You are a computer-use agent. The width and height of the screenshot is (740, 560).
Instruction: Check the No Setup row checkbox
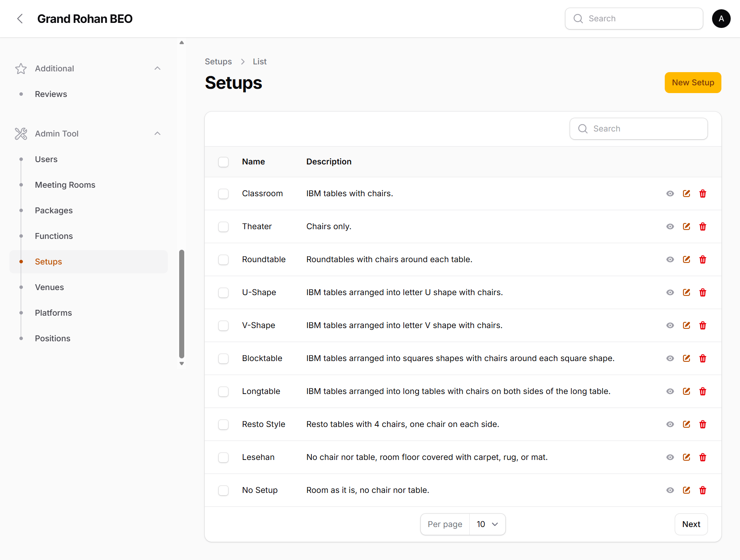click(x=223, y=490)
